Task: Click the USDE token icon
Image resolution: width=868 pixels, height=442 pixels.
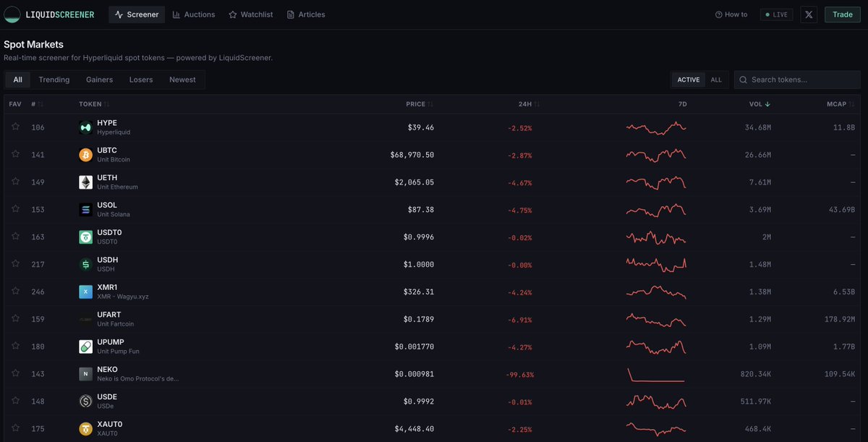Action: [85, 401]
